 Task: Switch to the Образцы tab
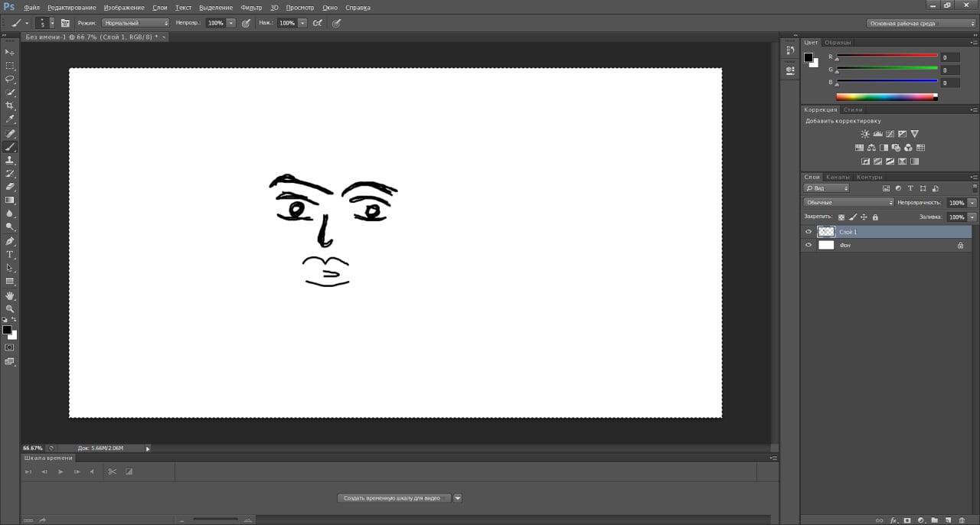(838, 43)
